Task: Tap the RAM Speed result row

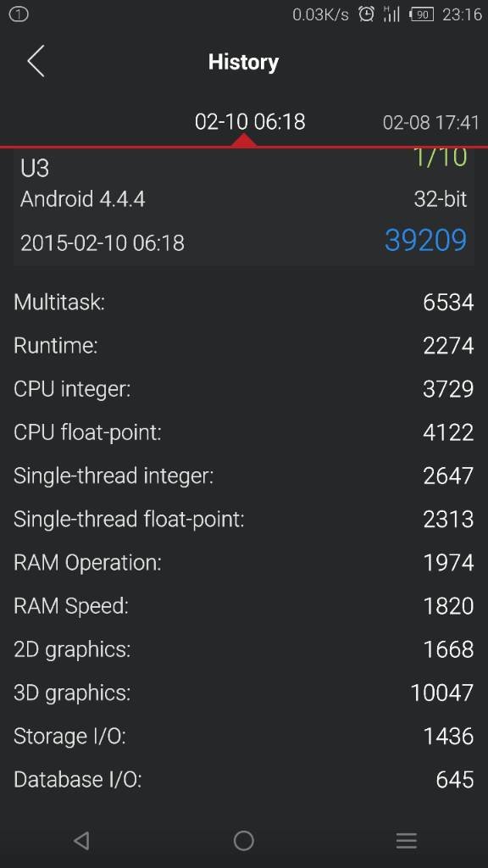Action: click(x=243, y=606)
